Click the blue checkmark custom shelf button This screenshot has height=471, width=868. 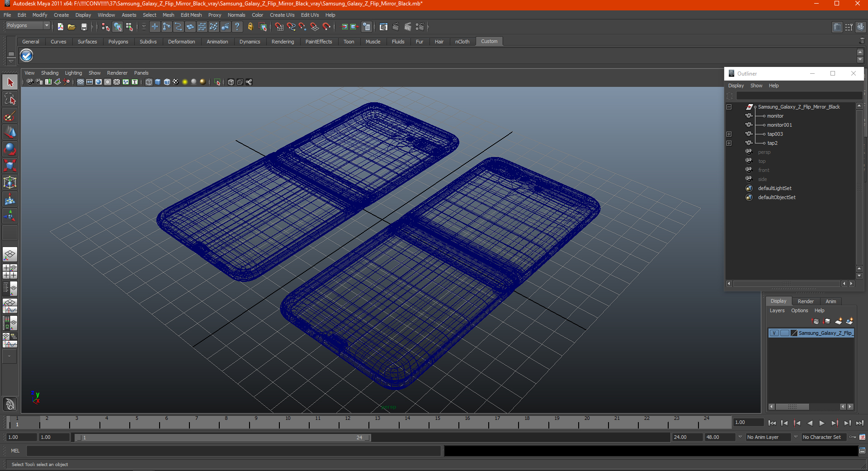click(x=27, y=56)
